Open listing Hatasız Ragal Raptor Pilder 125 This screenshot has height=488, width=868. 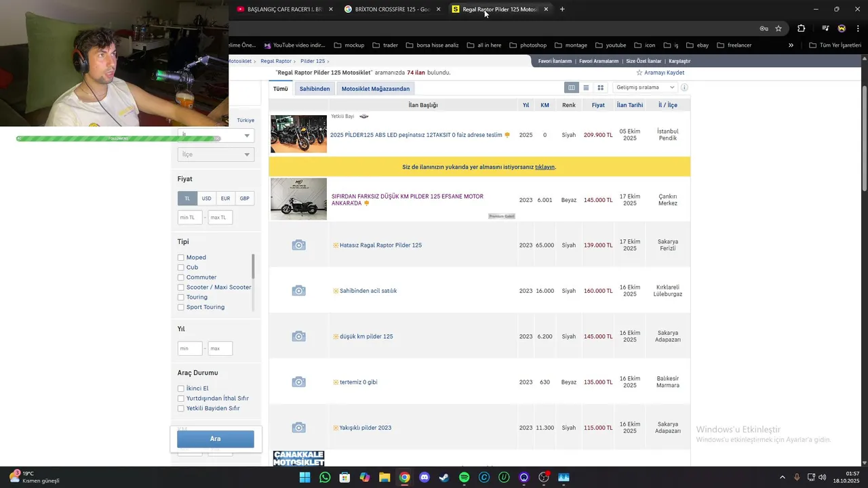380,245
